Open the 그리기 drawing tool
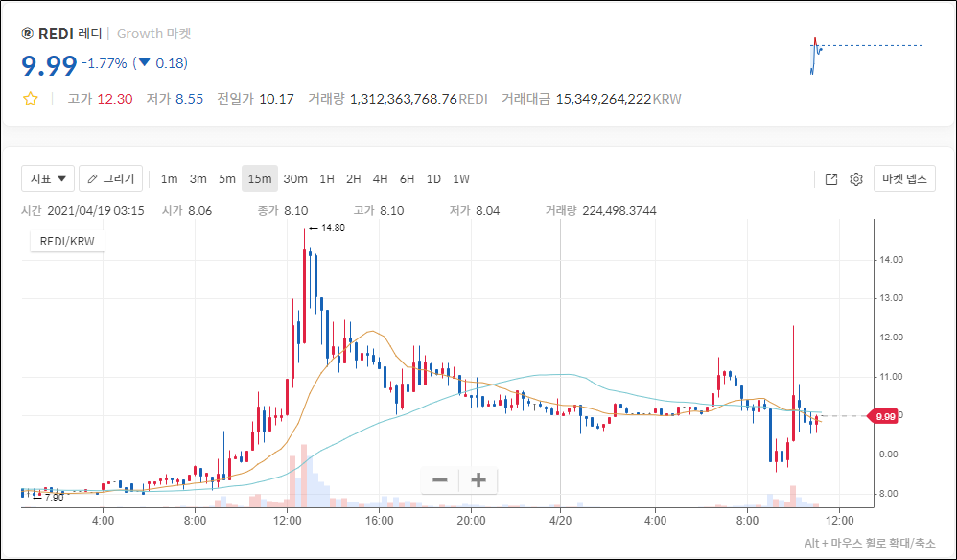957x560 pixels. point(111,178)
